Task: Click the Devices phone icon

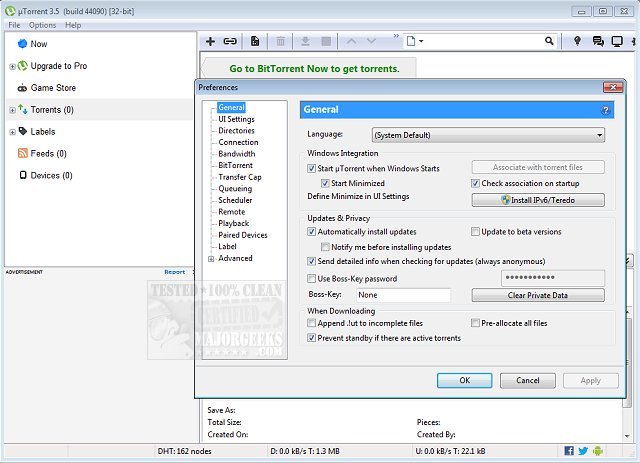Action: [23, 175]
